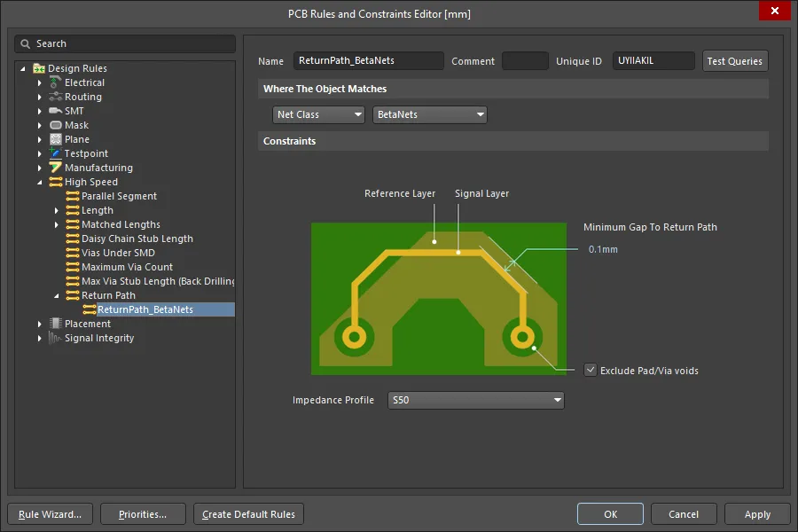Expand the Placement rules tree node
Viewport: 798px width, 532px height.
(40, 324)
